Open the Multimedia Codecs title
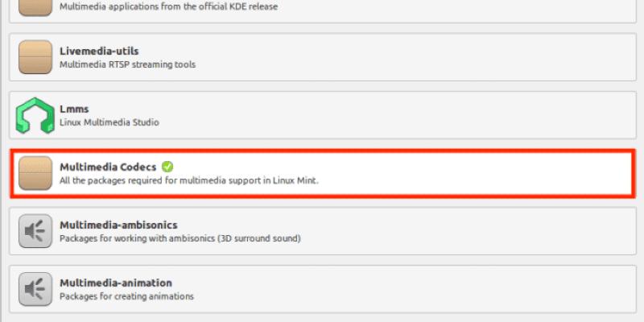The width and height of the screenshot is (644, 322). pyautogui.click(x=108, y=167)
